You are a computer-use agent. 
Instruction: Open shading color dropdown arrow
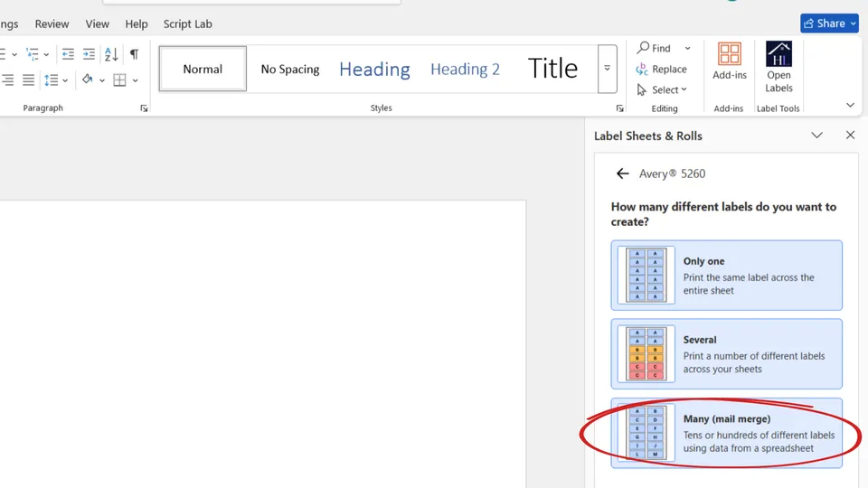click(102, 80)
